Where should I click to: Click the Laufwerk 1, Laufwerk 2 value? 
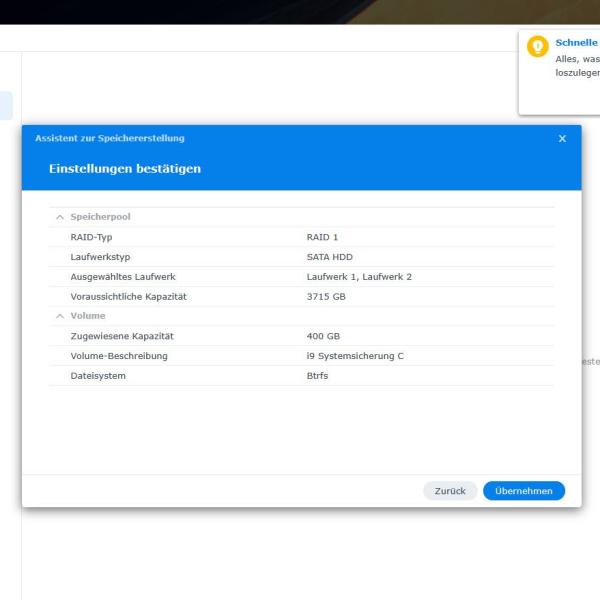[359, 277]
